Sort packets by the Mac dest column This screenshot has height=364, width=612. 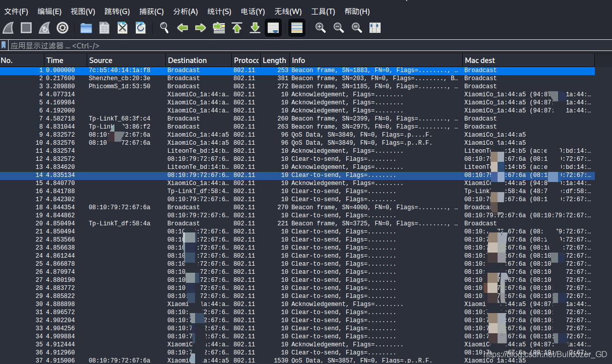[528, 60]
